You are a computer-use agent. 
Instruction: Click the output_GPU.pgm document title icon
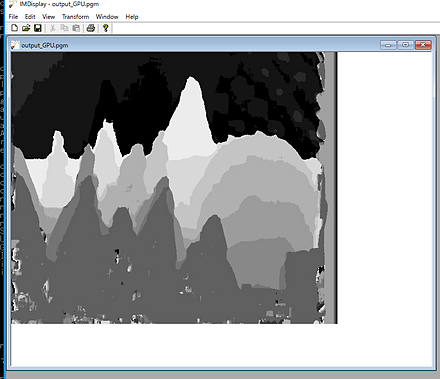[x=15, y=45]
